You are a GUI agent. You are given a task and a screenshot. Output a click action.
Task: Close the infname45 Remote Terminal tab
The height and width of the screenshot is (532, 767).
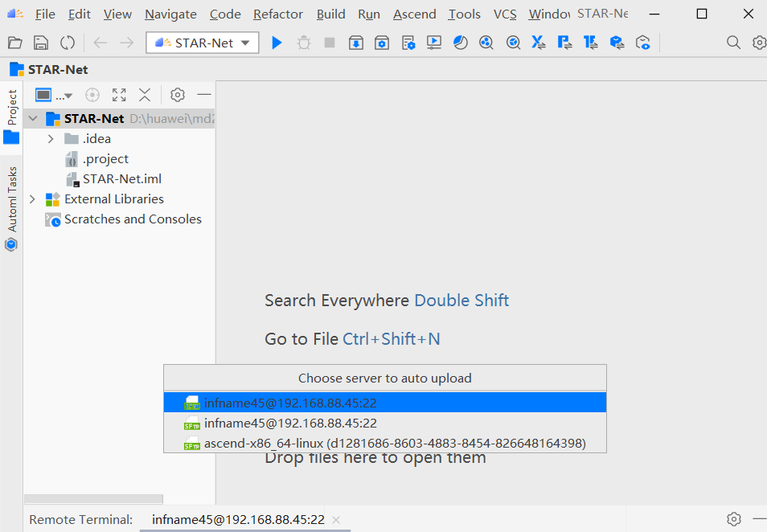[x=336, y=520]
